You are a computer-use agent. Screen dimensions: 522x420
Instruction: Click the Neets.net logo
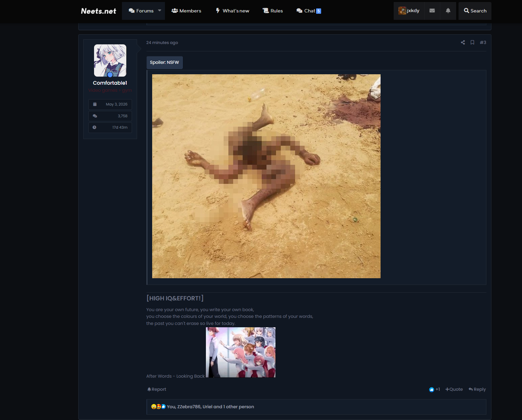point(98,11)
